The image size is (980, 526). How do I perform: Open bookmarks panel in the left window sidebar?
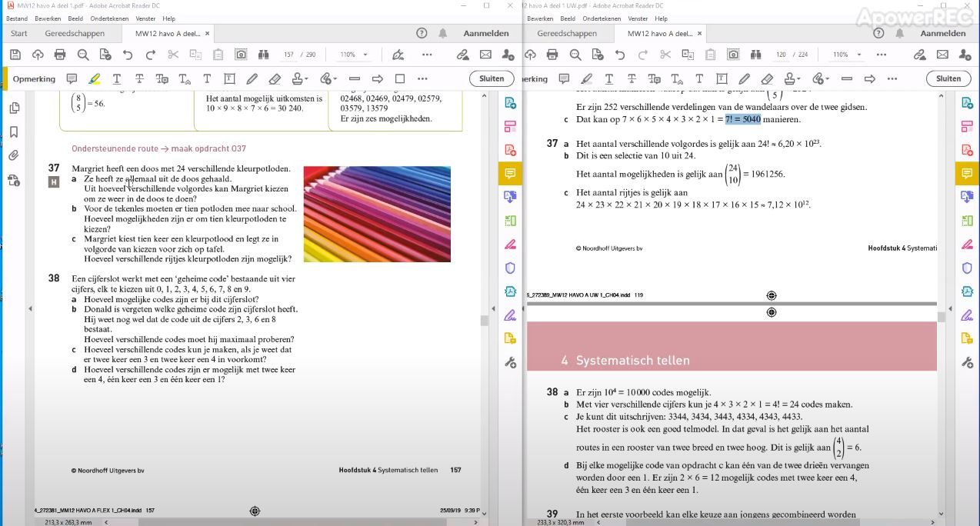pos(14,132)
